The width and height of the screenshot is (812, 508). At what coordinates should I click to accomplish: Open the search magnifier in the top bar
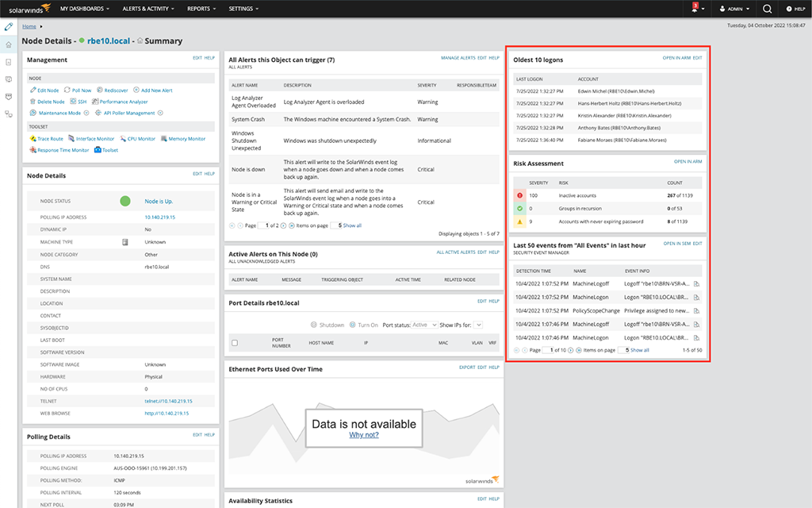(x=765, y=9)
